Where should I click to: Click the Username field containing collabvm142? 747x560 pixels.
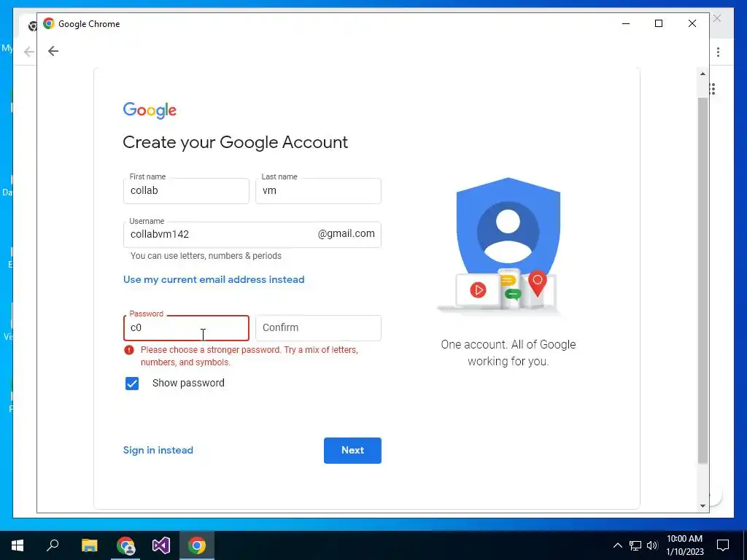pos(252,234)
